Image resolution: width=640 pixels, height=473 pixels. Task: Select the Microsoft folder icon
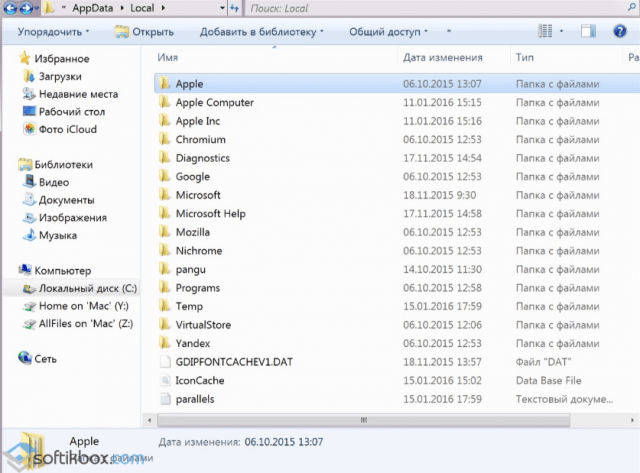tap(164, 195)
